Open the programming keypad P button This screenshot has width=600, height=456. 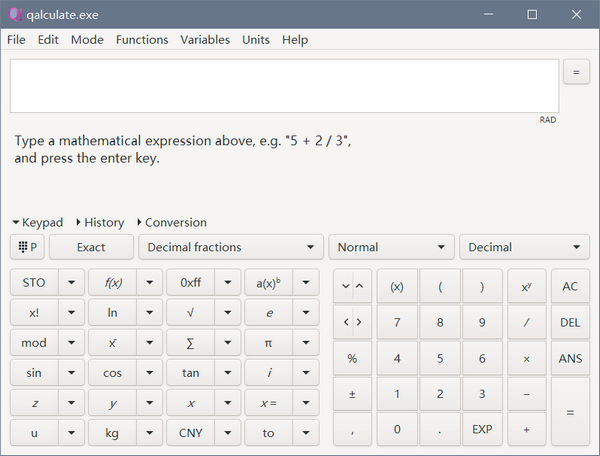(x=27, y=247)
